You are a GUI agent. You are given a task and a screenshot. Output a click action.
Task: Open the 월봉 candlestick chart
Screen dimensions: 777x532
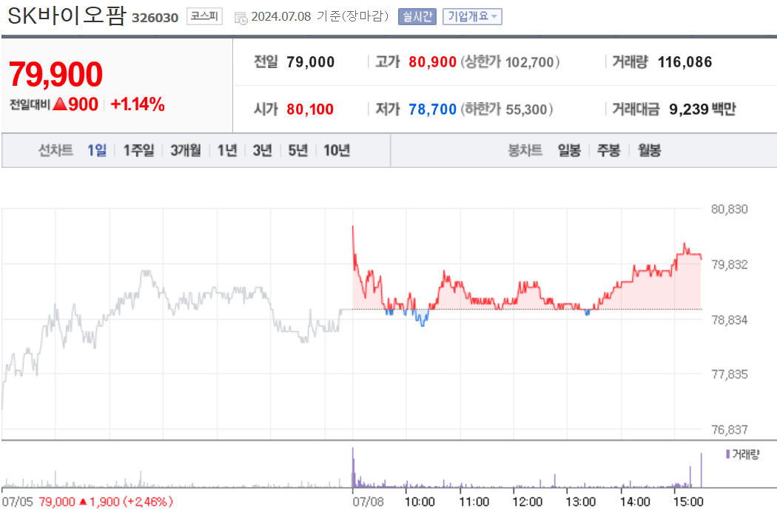tap(649, 150)
